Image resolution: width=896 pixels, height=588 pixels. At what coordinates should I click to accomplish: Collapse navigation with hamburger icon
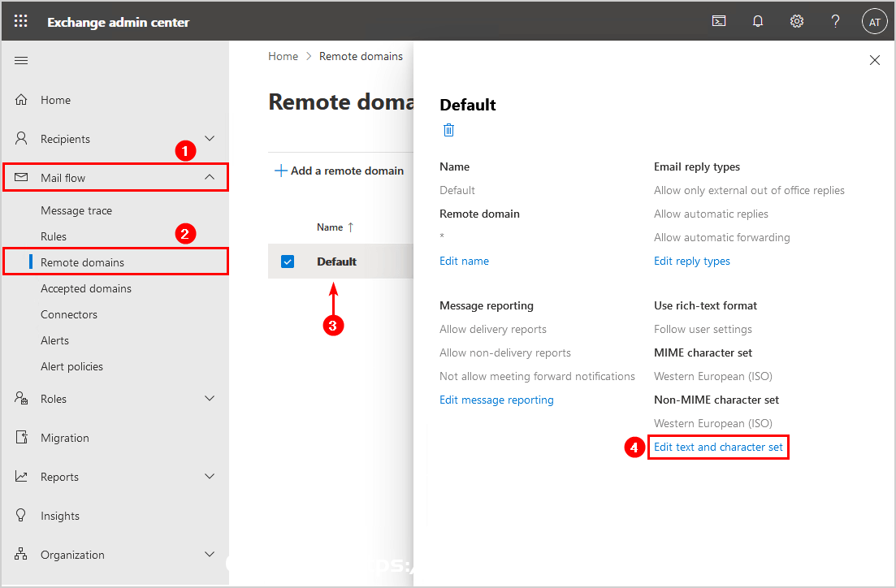pos(21,61)
